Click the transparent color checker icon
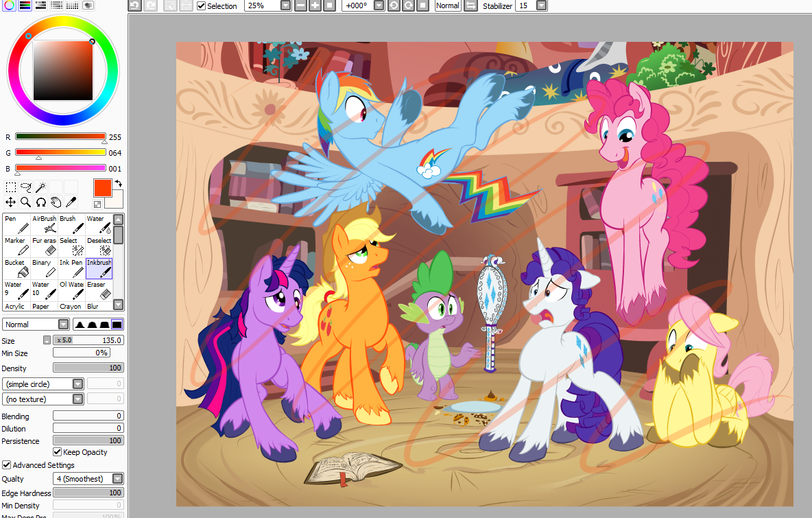This screenshot has height=518, width=812. pyautogui.click(x=97, y=204)
